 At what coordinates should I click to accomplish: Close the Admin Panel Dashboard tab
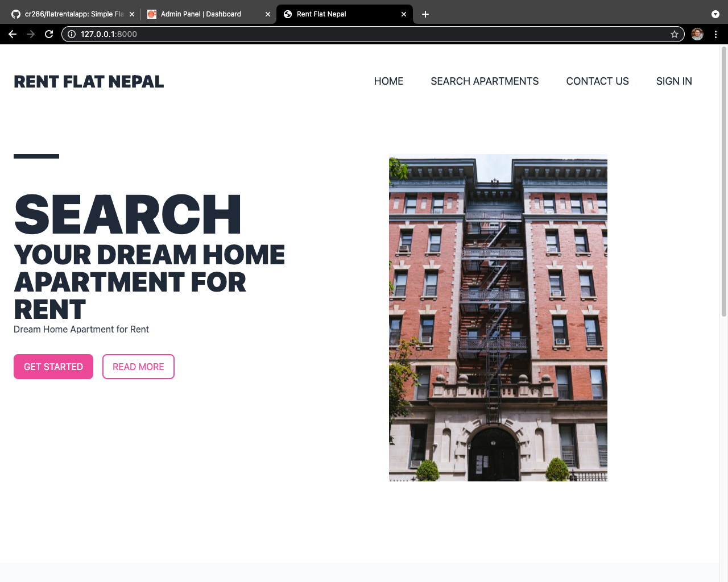tap(268, 14)
